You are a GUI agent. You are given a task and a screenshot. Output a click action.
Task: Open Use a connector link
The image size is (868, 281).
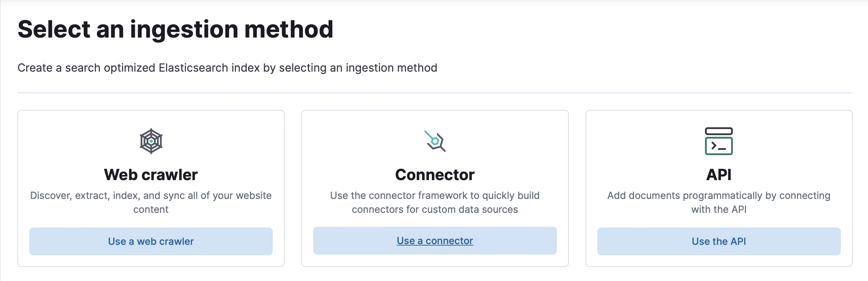(435, 240)
